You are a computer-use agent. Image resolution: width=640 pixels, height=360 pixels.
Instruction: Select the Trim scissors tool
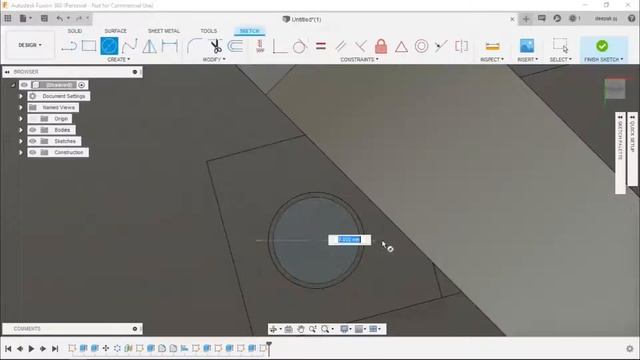coord(215,46)
